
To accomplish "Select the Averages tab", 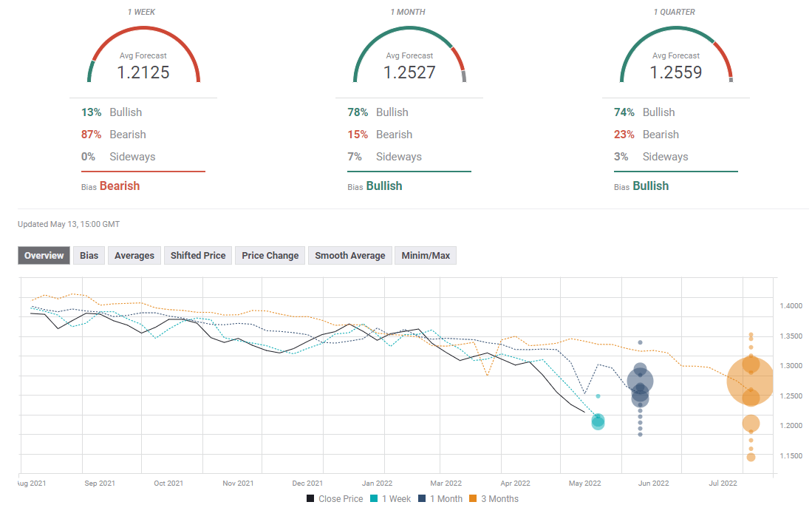I will pyautogui.click(x=134, y=256).
